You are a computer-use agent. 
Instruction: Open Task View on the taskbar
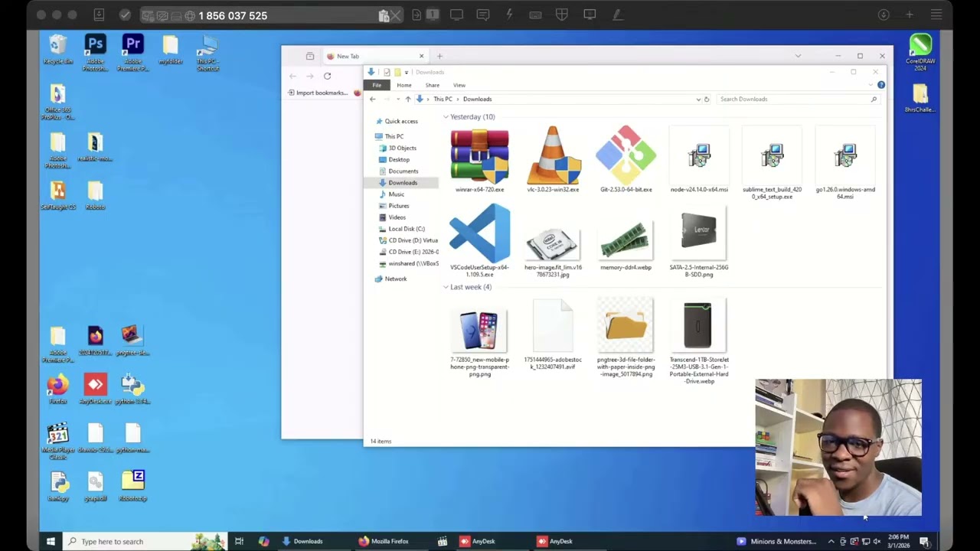(x=239, y=541)
